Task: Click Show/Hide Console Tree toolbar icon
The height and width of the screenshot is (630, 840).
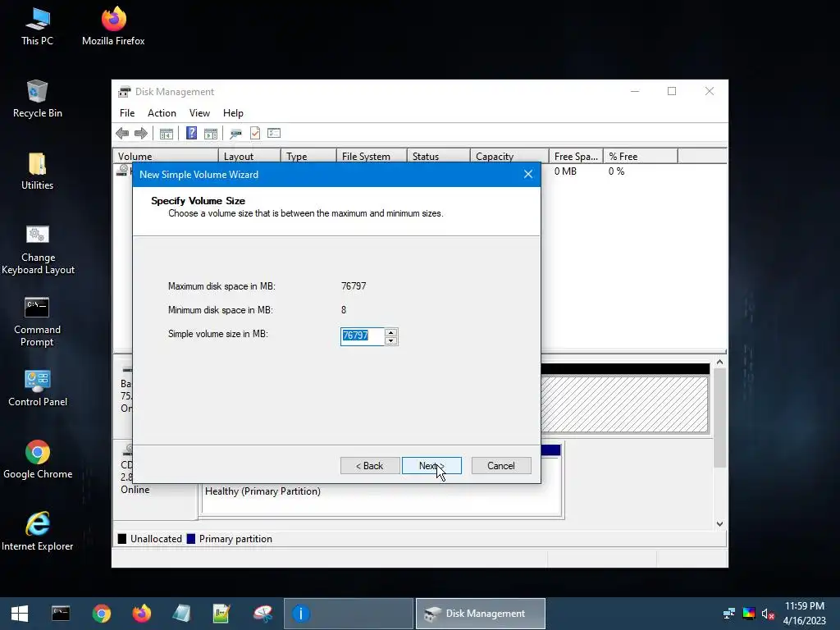Action: tap(166, 134)
